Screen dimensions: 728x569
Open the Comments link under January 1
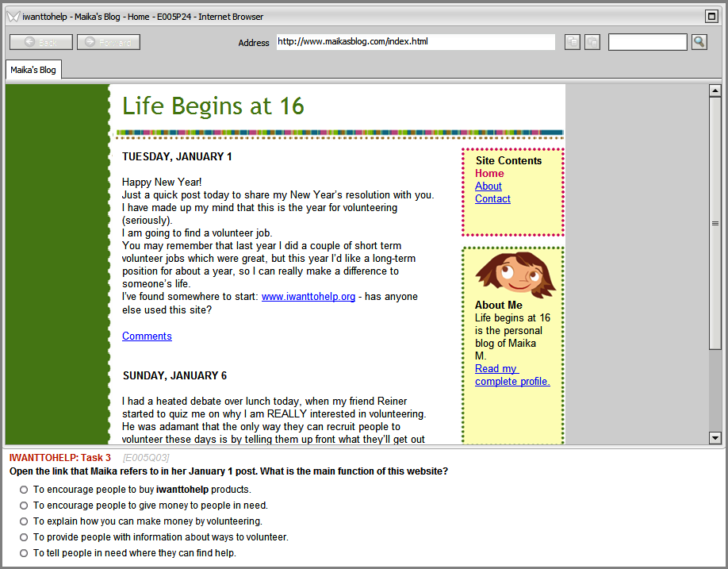147,336
